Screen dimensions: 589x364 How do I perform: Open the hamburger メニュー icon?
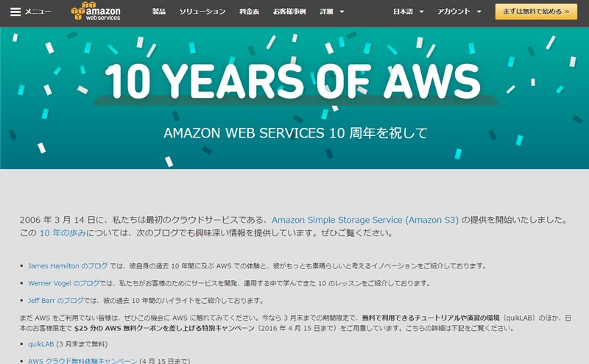pyautogui.click(x=15, y=12)
